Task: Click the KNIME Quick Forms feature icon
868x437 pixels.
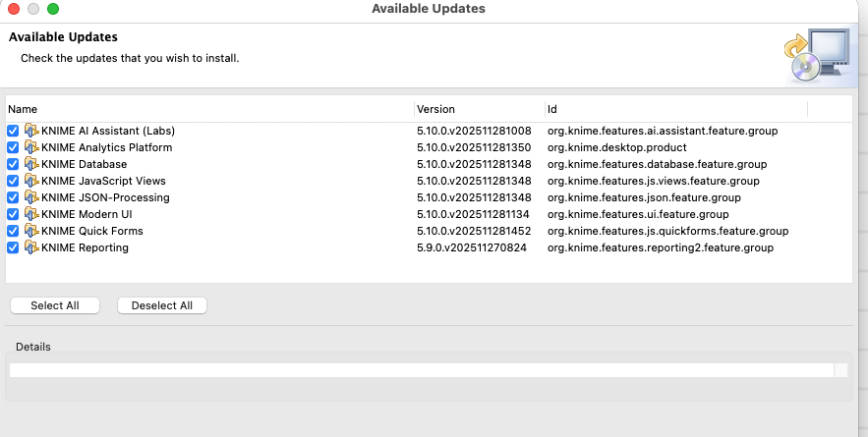Action: (30, 231)
